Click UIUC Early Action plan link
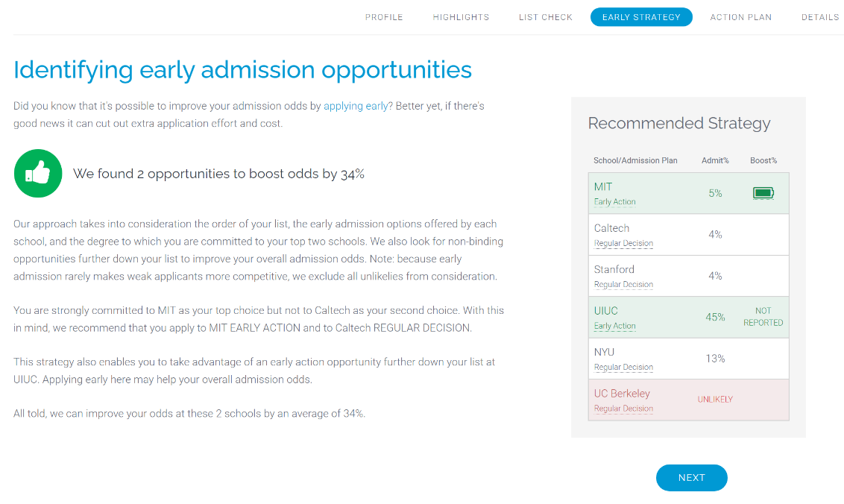Image resolution: width=844 pixels, height=504 pixels. click(614, 326)
